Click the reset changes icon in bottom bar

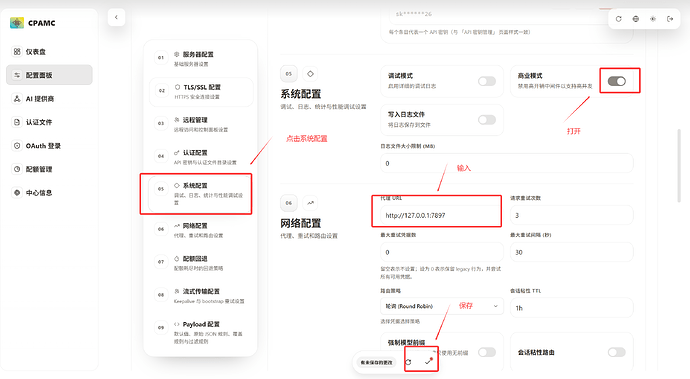tap(408, 362)
